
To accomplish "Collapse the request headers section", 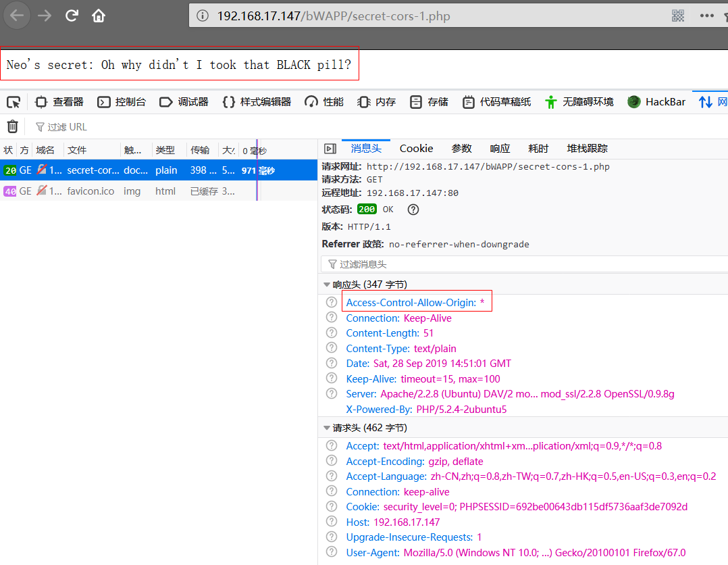I will [327, 428].
